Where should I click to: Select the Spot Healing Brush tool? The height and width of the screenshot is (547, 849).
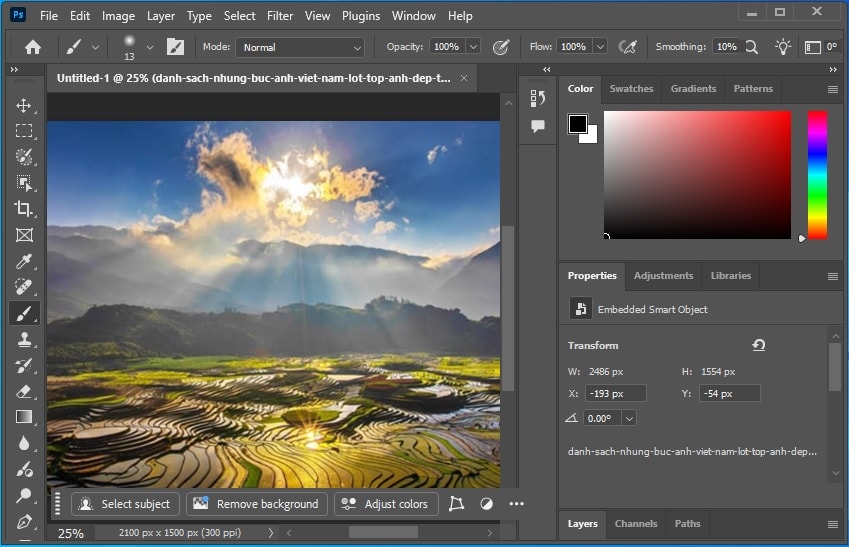click(x=24, y=286)
